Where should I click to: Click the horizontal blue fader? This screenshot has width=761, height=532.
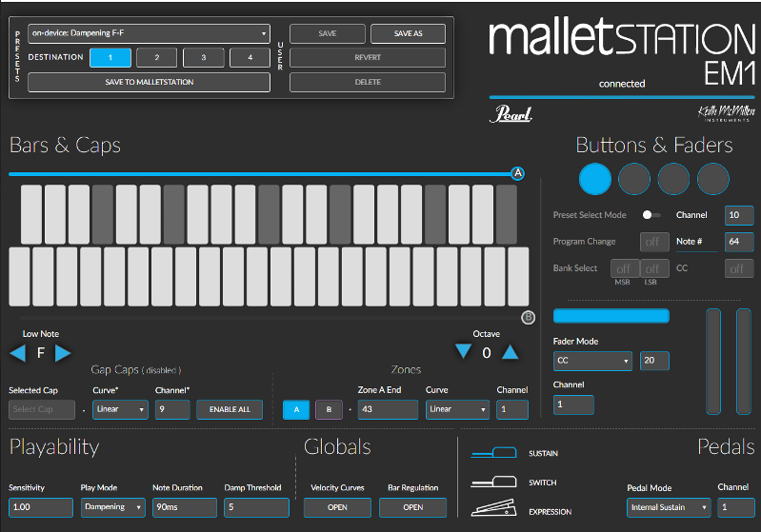coord(611,316)
